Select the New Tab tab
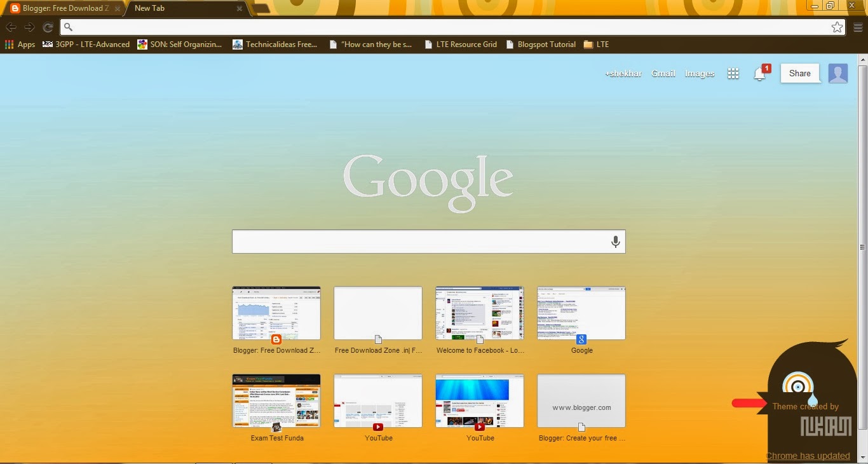This screenshot has width=868, height=464. coord(184,9)
